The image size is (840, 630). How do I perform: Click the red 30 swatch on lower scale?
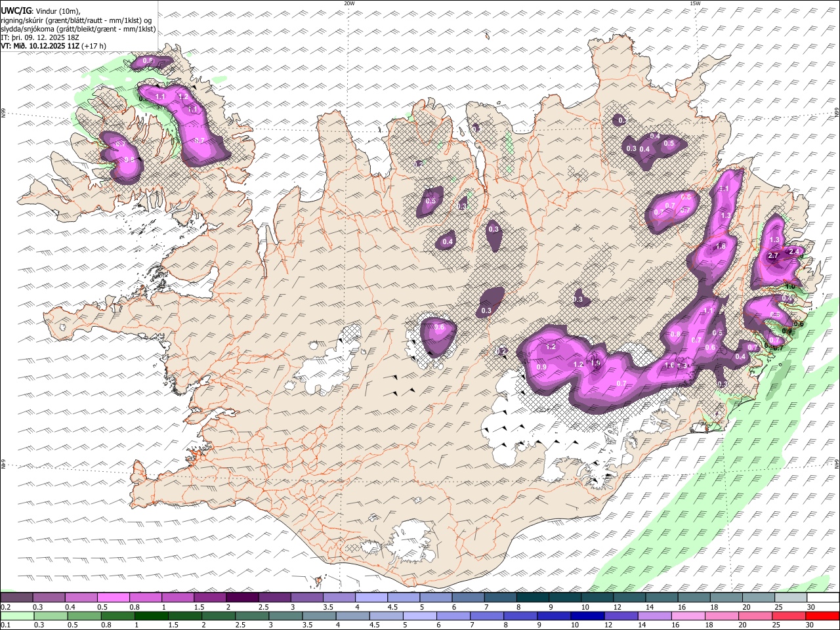coord(822,616)
